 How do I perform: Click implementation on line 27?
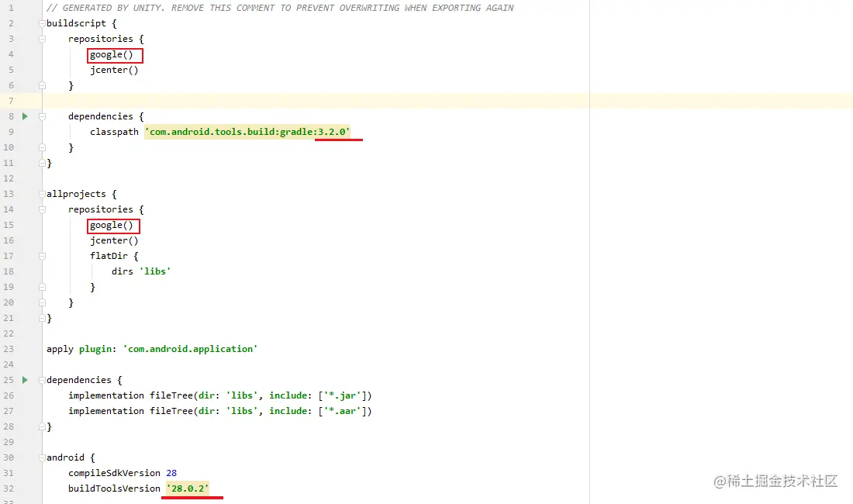pos(106,411)
